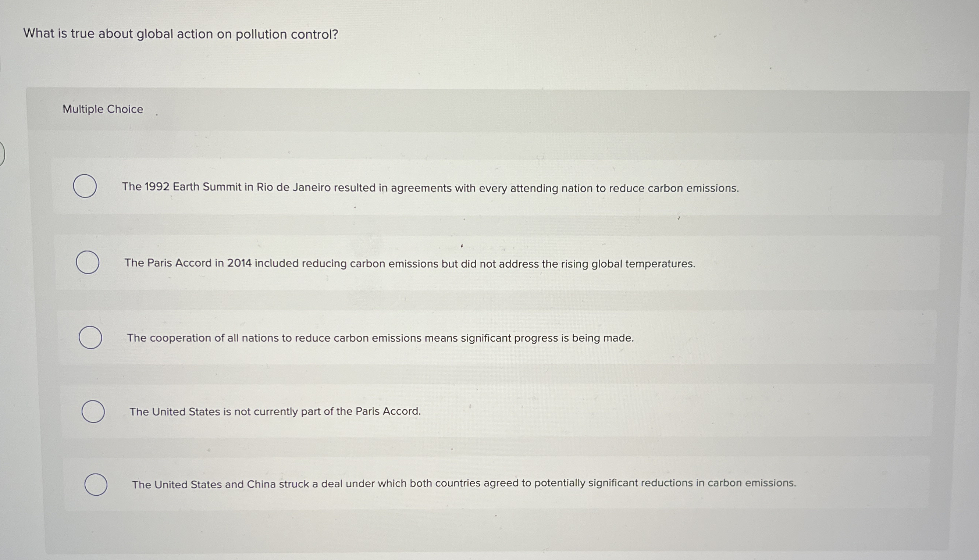Select the United States and China deal radio button

[x=96, y=485]
